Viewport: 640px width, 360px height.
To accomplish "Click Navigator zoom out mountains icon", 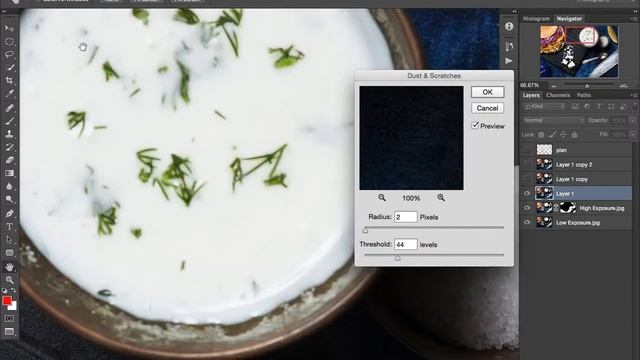I will pos(554,86).
